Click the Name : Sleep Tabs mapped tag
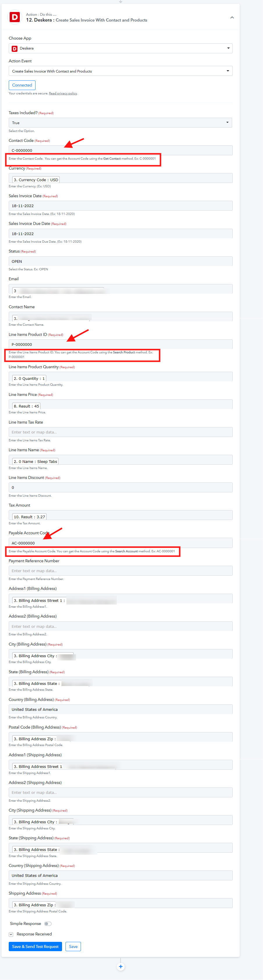The image size is (263, 980). click(36, 462)
